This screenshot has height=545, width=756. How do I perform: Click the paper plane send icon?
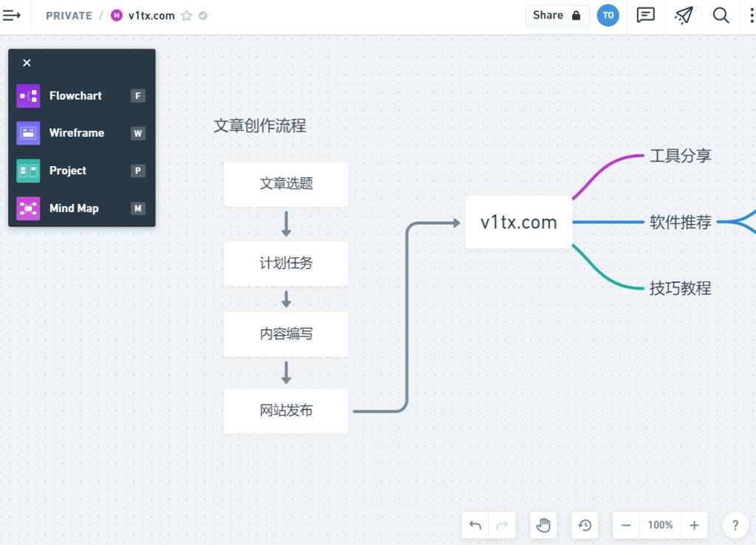click(x=684, y=16)
